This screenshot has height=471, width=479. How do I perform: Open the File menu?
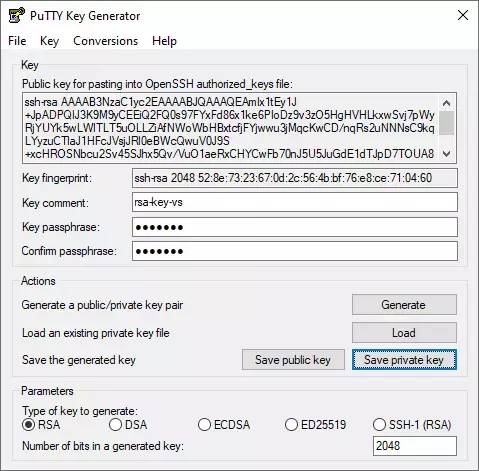coord(17,41)
